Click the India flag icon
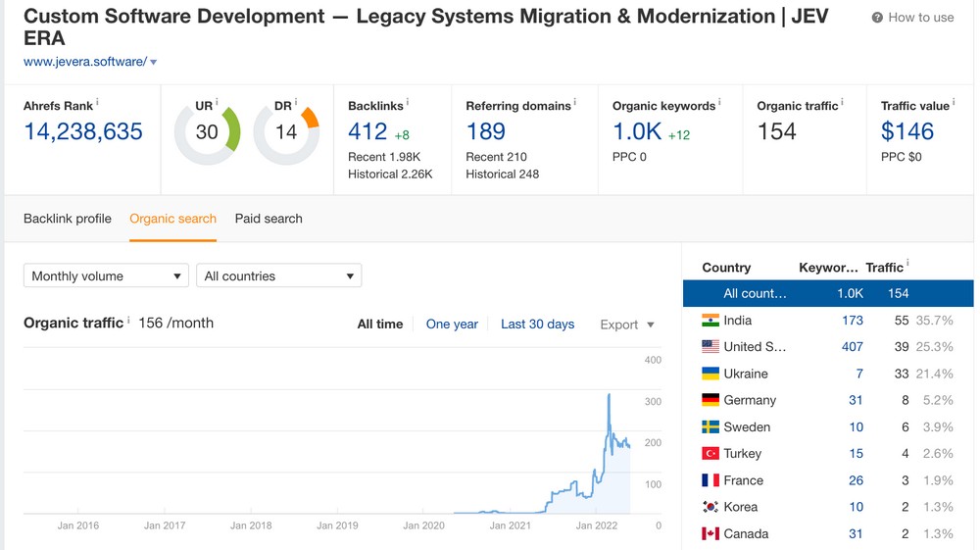Viewport: 980px width, 550px height. tap(710, 320)
